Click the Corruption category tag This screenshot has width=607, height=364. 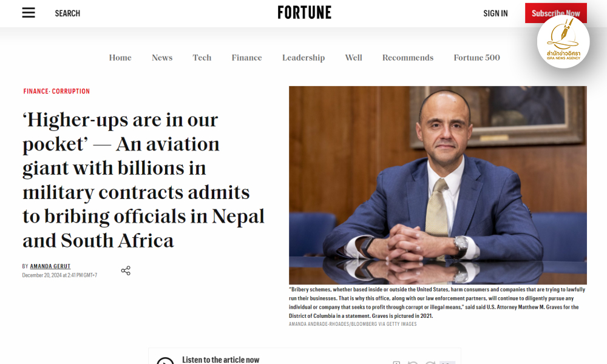[71, 92]
